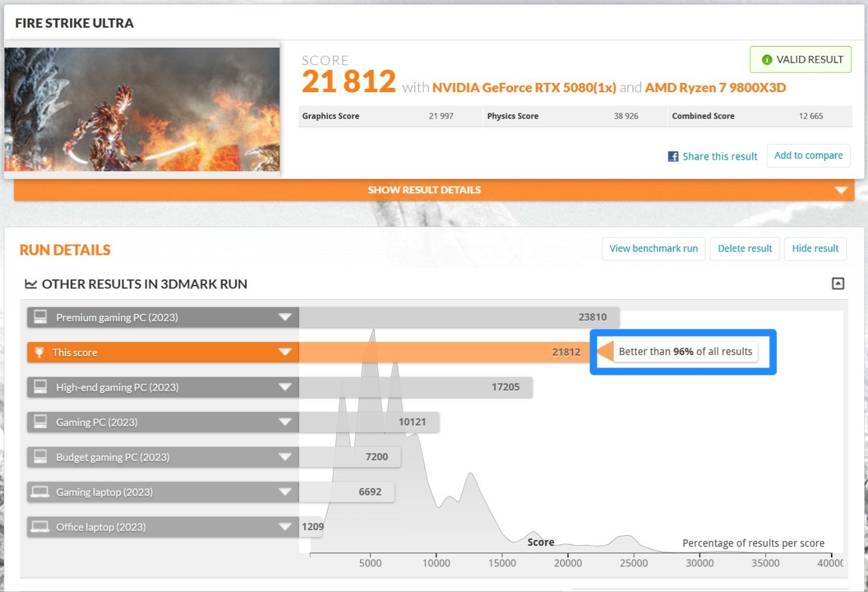Click the trophy icon on This score row
Screen dimensions: 868x592
(40, 352)
